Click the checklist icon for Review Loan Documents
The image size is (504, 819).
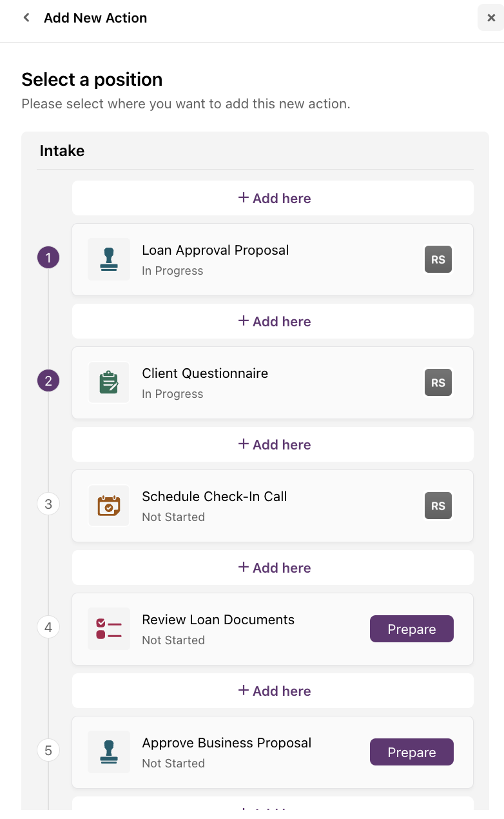pyautogui.click(x=109, y=629)
